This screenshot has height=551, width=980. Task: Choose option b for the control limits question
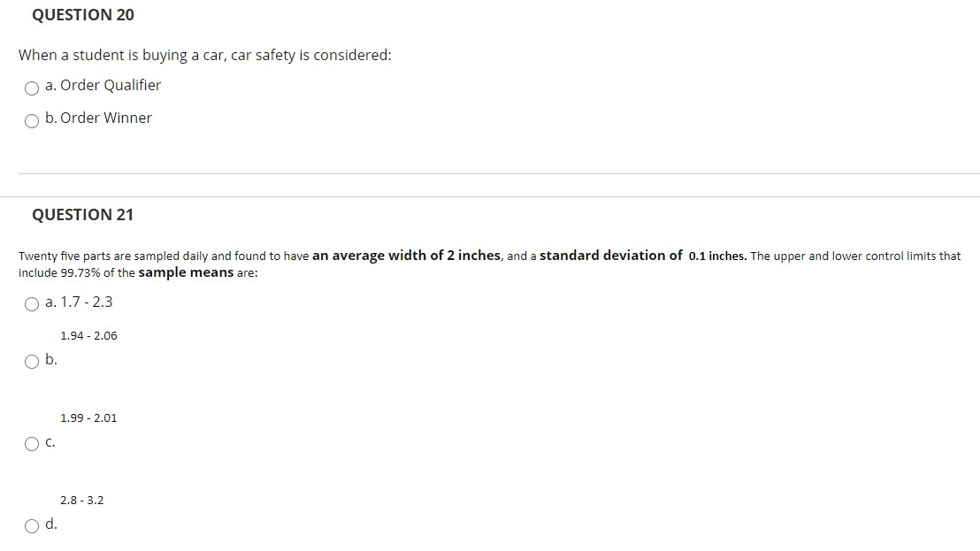[32, 361]
